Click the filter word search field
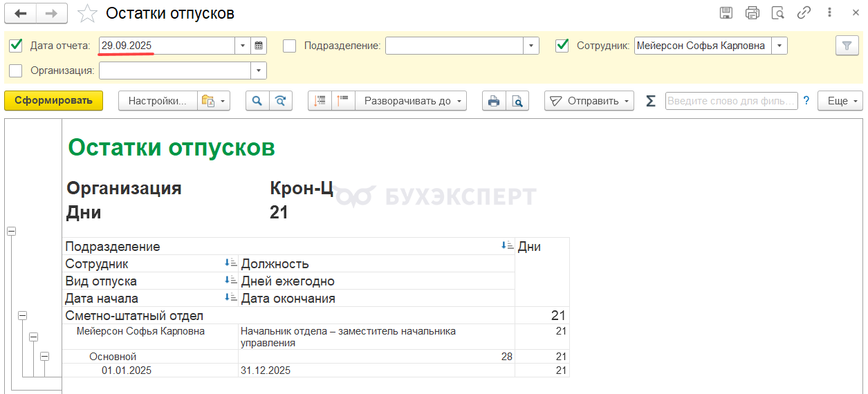Screen dimensions: 868x394 coord(730,101)
